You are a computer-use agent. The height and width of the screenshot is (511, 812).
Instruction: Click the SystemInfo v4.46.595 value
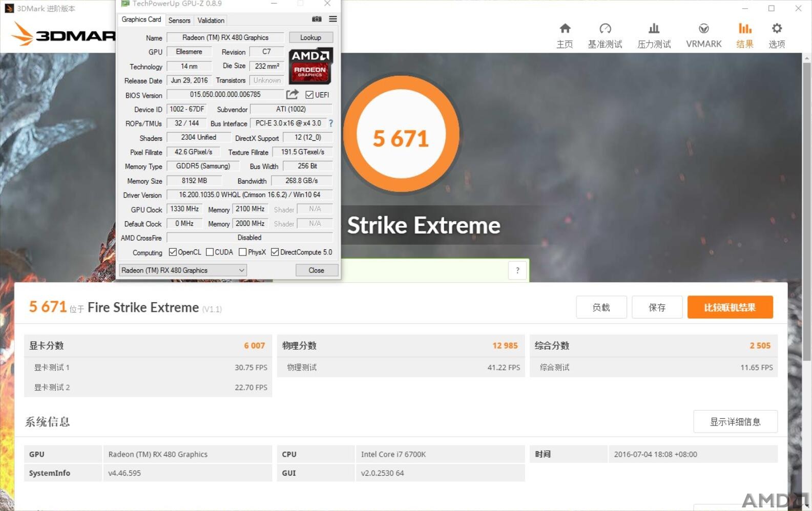[124, 473]
